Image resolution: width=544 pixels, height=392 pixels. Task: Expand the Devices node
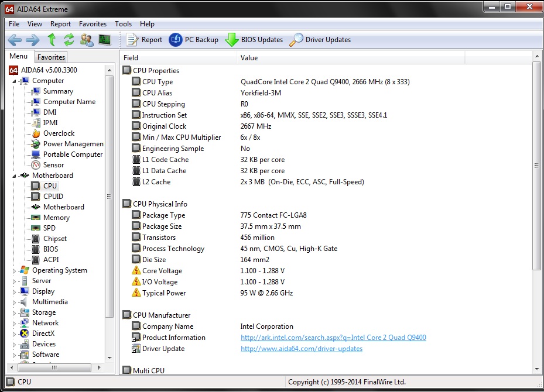[x=14, y=345]
